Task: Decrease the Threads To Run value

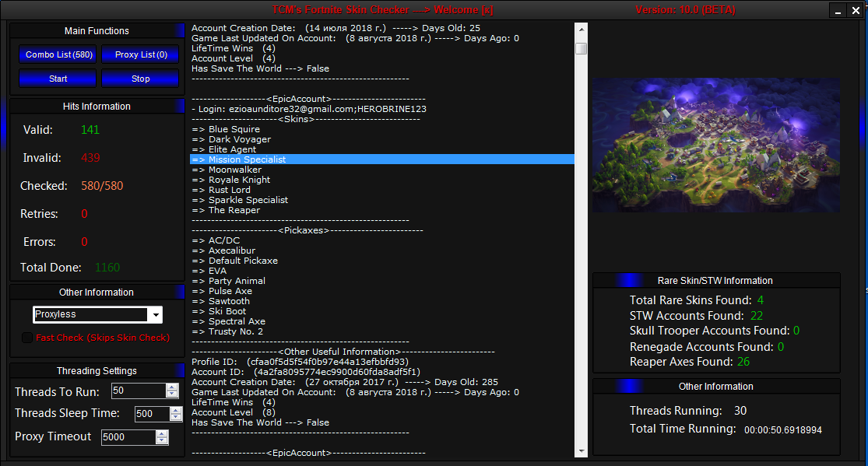Action: (172, 394)
